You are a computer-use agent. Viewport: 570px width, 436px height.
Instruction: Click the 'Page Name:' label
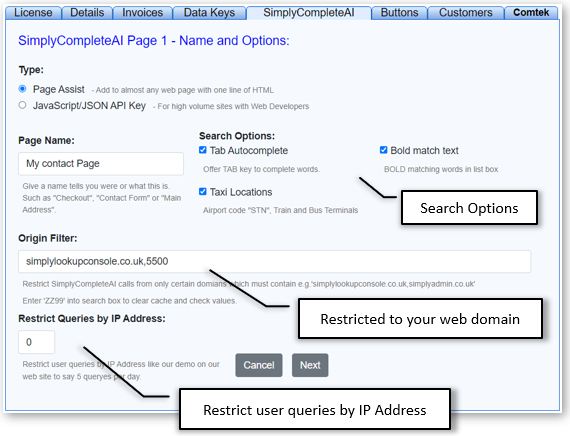pyautogui.click(x=46, y=141)
